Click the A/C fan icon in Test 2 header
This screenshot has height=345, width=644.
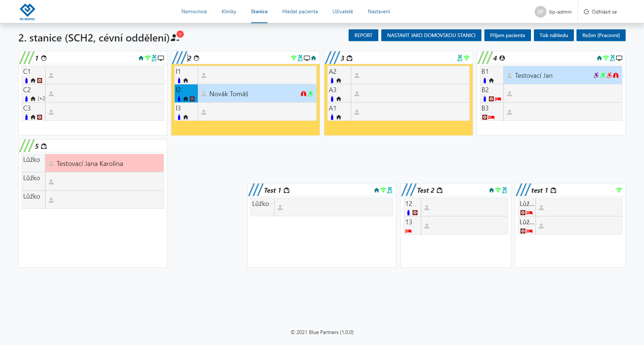coord(505,190)
